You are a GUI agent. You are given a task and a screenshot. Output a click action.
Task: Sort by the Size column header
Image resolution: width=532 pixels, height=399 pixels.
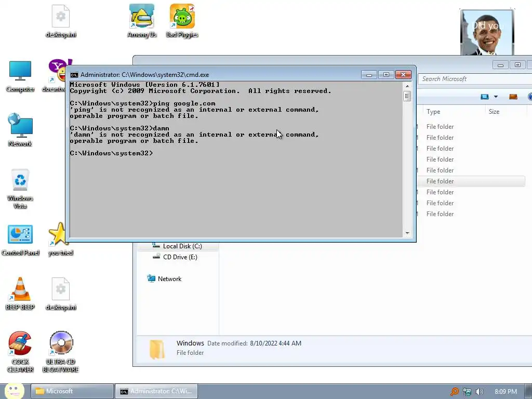[x=506, y=111]
